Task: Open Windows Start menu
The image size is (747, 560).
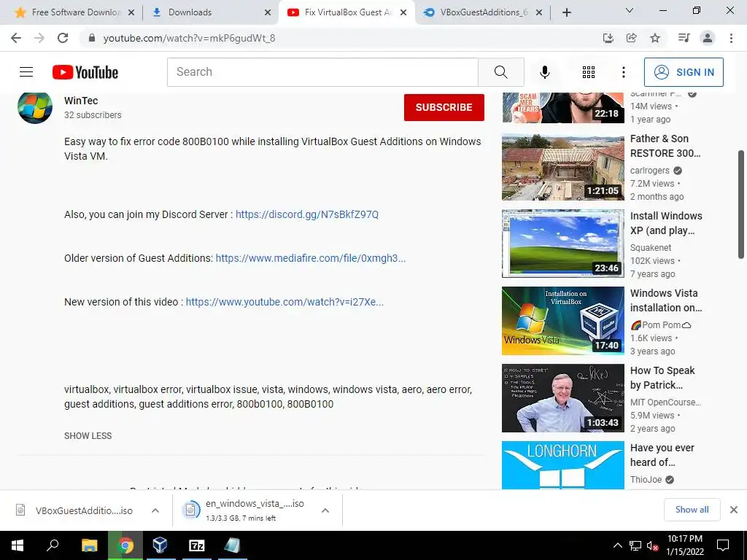Action: coord(18,545)
